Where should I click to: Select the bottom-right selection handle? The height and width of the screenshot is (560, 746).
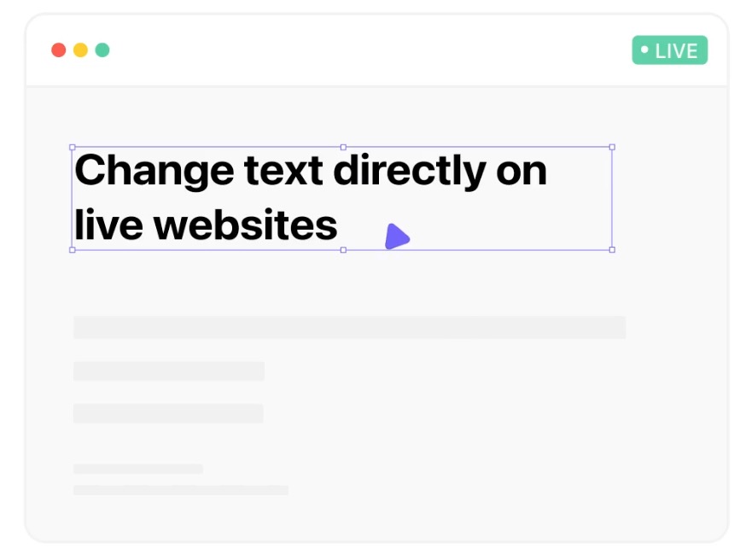(x=612, y=250)
